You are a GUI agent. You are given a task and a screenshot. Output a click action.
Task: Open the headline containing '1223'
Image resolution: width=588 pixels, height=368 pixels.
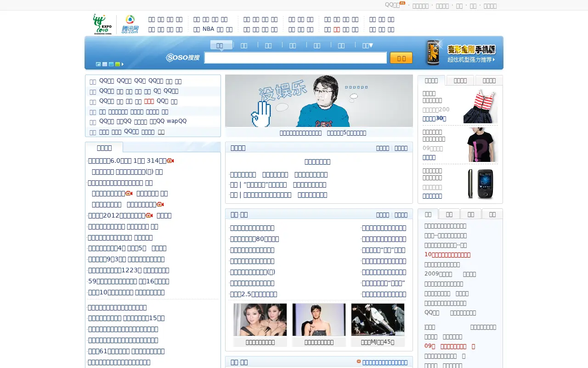[x=129, y=270]
